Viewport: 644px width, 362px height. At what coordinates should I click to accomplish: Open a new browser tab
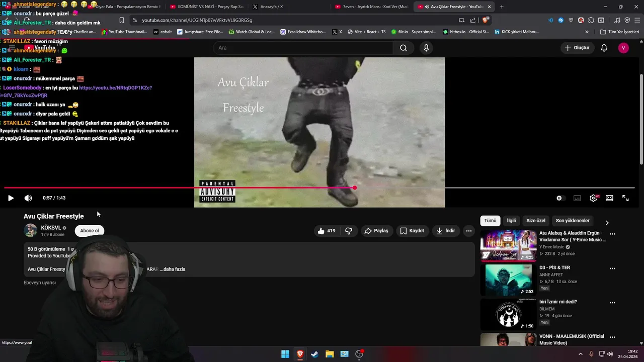502,7
